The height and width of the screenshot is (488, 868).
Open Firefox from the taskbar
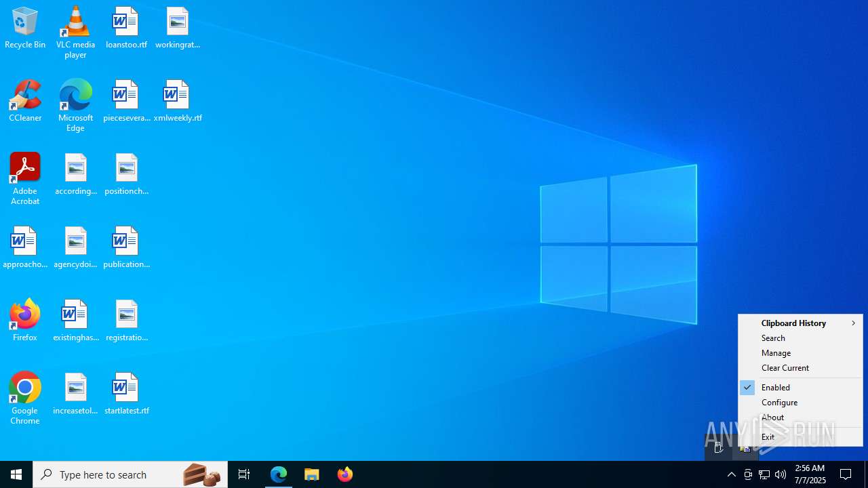[x=345, y=474]
